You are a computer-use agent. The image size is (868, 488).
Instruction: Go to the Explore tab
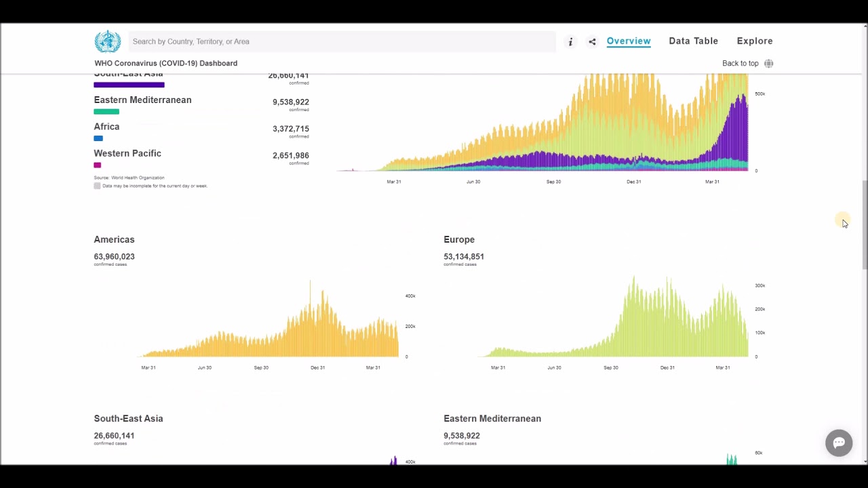tap(755, 41)
